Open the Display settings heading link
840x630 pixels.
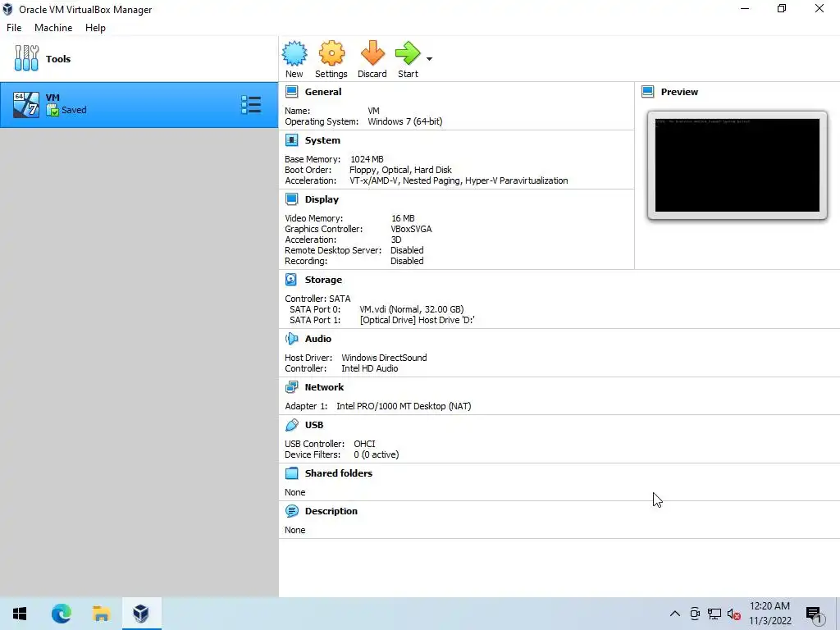pos(322,199)
